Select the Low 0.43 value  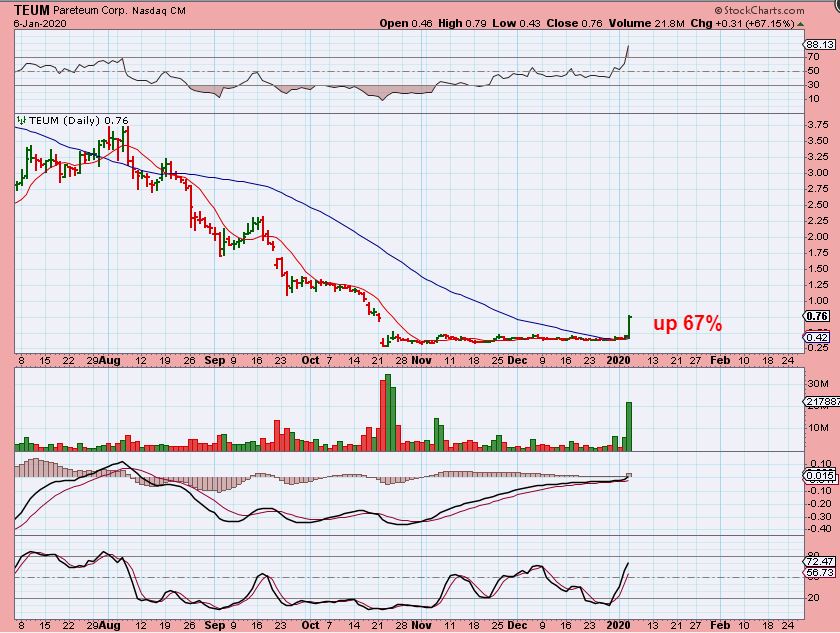point(516,24)
